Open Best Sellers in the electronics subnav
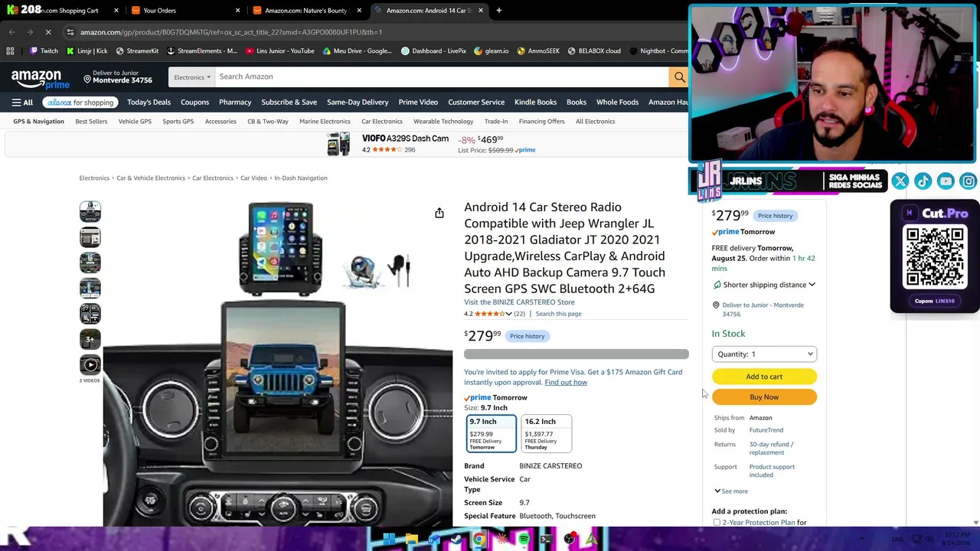Image resolution: width=980 pixels, height=551 pixels. tap(91, 121)
